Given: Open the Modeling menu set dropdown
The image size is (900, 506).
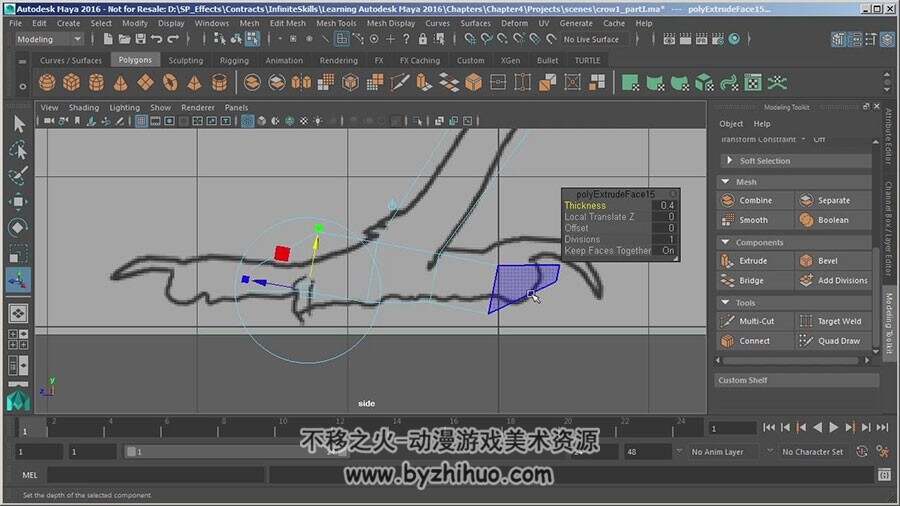Looking at the screenshot, I should (x=48, y=39).
